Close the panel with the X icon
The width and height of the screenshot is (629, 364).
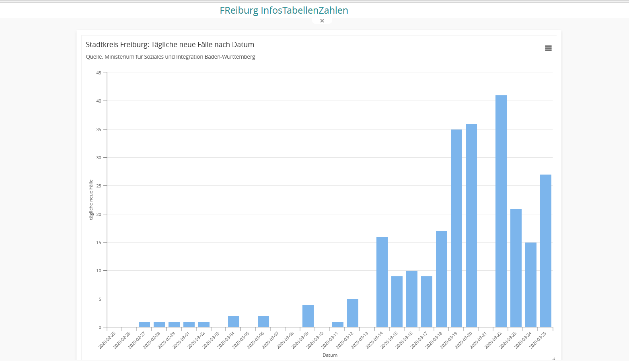click(x=322, y=21)
